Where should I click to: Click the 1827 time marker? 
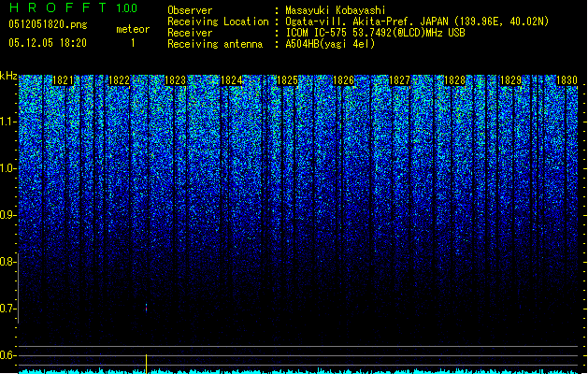point(399,80)
